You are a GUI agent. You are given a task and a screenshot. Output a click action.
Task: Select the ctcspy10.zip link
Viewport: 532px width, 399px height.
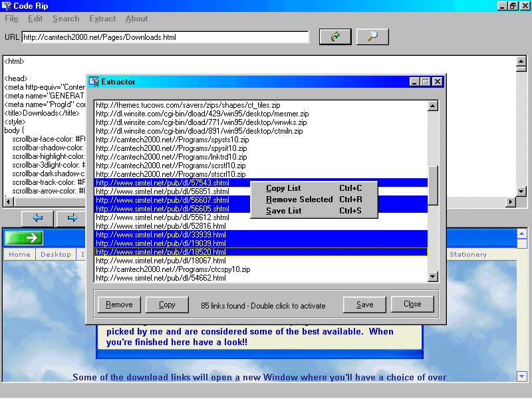(261, 270)
